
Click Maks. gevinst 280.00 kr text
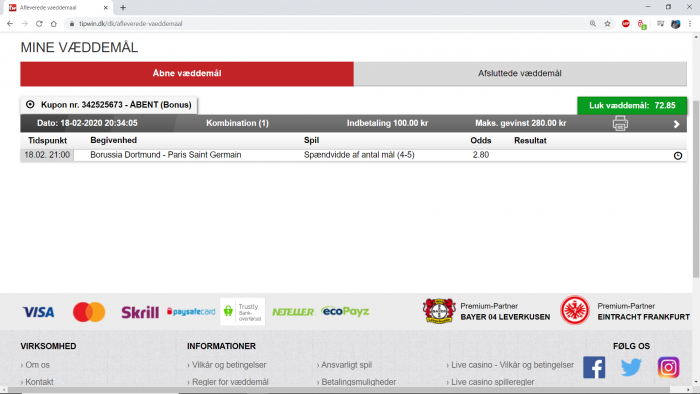521,123
